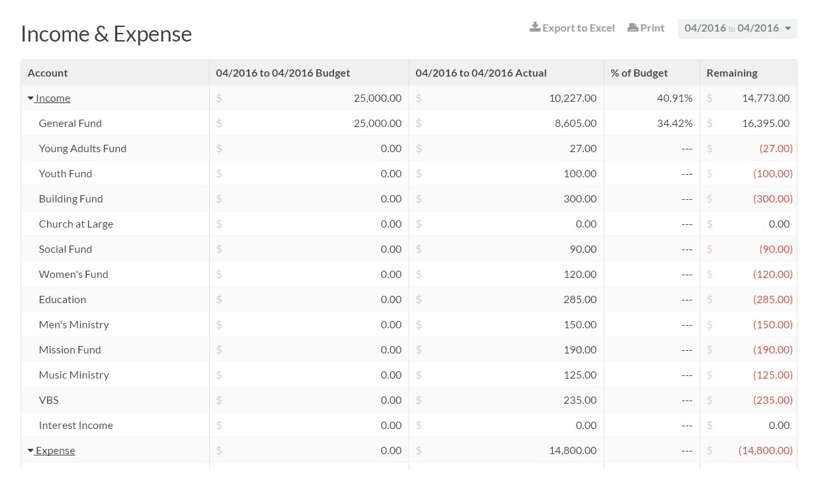Click the Remaining column header
Image resolution: width=831 pixels, height=484 pixels.
coord(731,73)
